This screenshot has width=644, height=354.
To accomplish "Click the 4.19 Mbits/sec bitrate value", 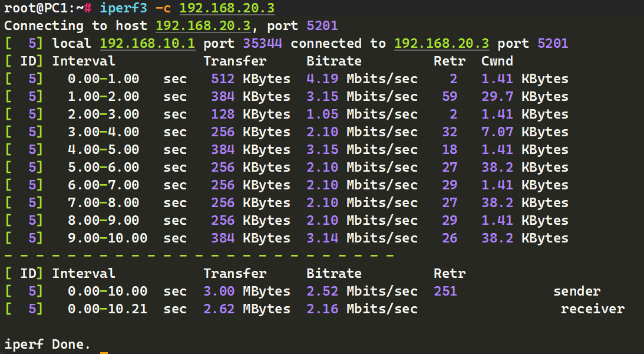I will click(x=362, y=78).
